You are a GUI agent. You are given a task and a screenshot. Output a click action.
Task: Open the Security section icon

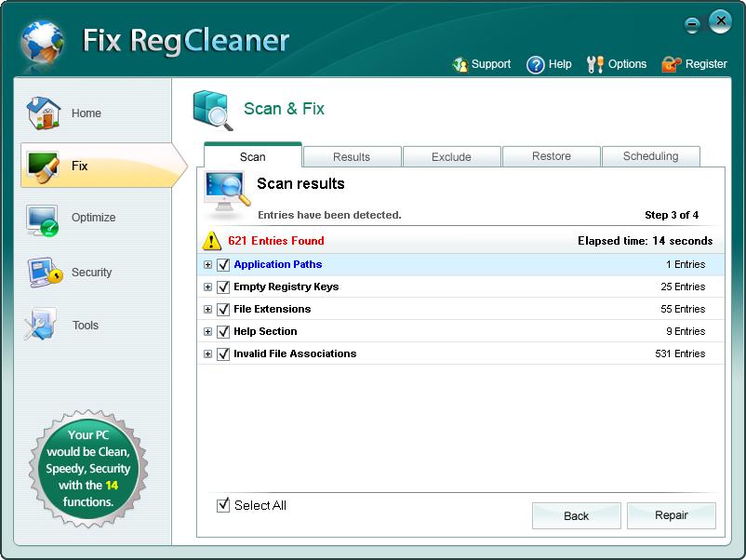43,273
